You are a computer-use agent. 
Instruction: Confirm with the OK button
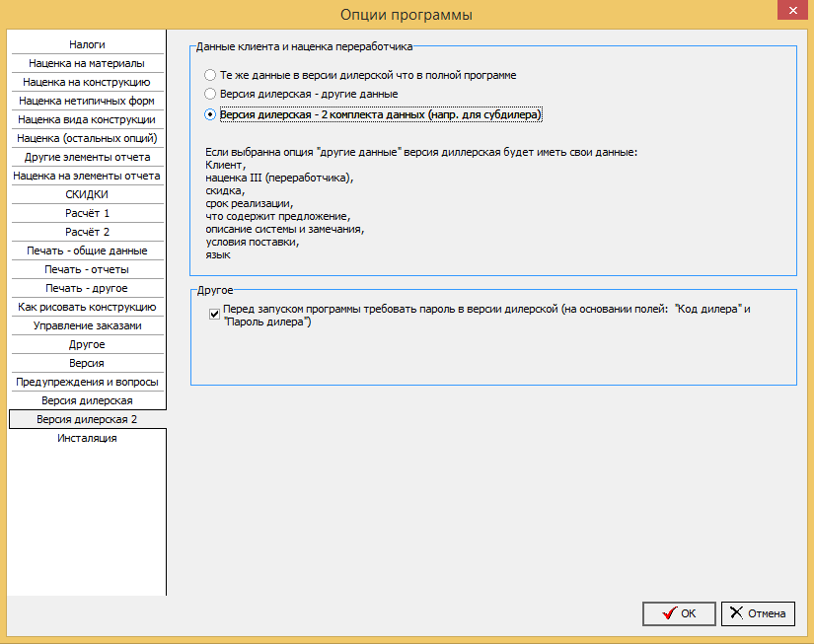[x=679, y=613]
